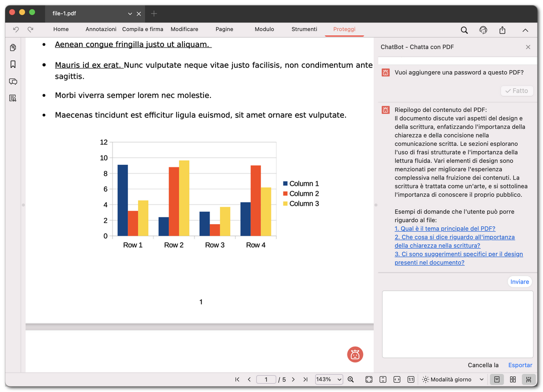This screenshot has height=392, width=543.
Task: Open the page thumbnails panel
Action: point(13,47)
